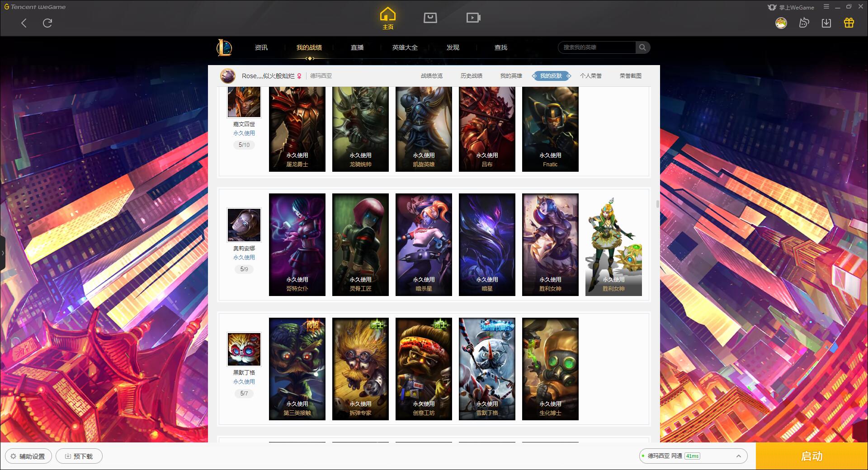
Task: Open 凯旋英雄 skin card
Action: [x=424, y=129]
